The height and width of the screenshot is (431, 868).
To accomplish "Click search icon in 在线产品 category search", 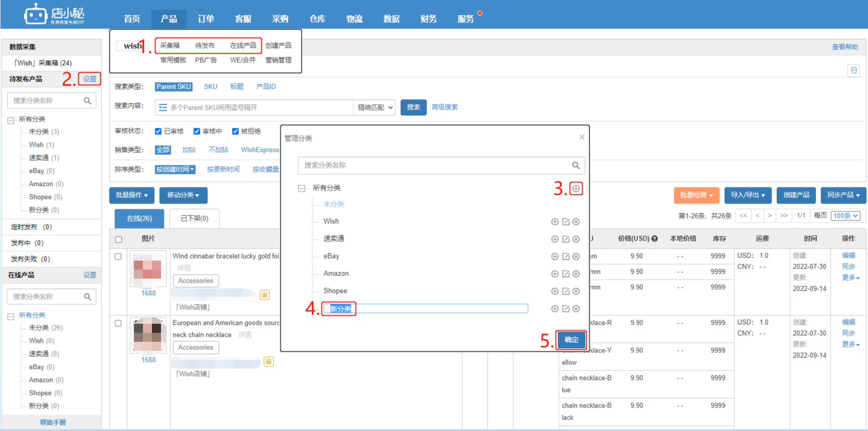I will click(x=87, y=297).
